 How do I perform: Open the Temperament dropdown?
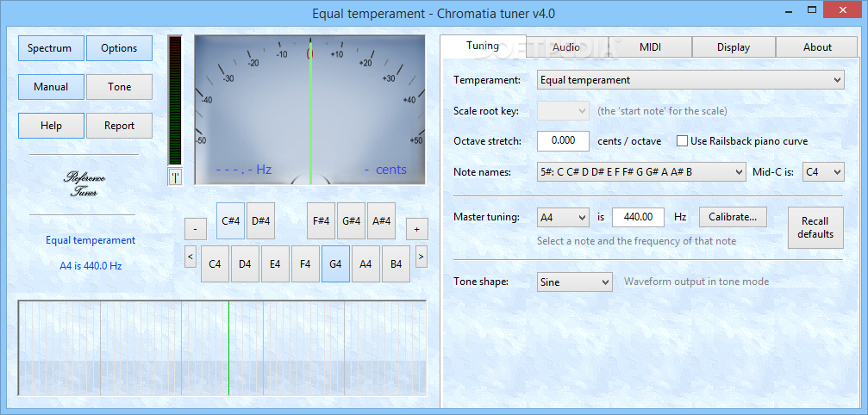690,80
